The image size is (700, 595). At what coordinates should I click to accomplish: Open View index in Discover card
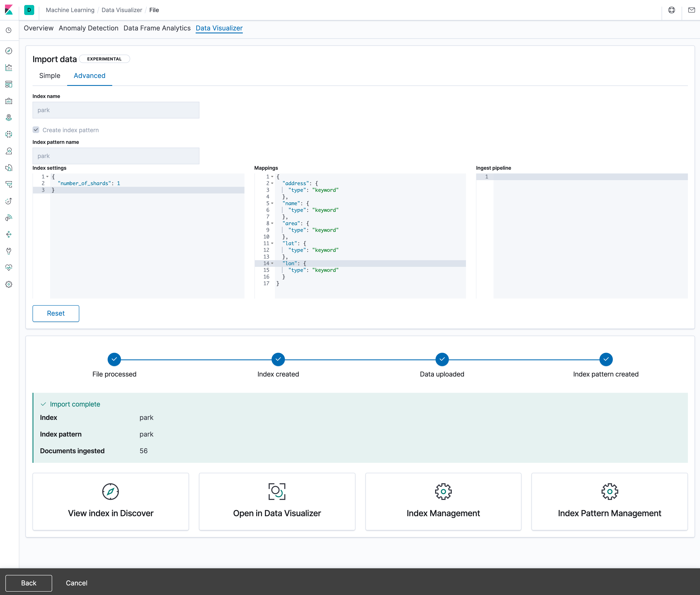[111, 501]
